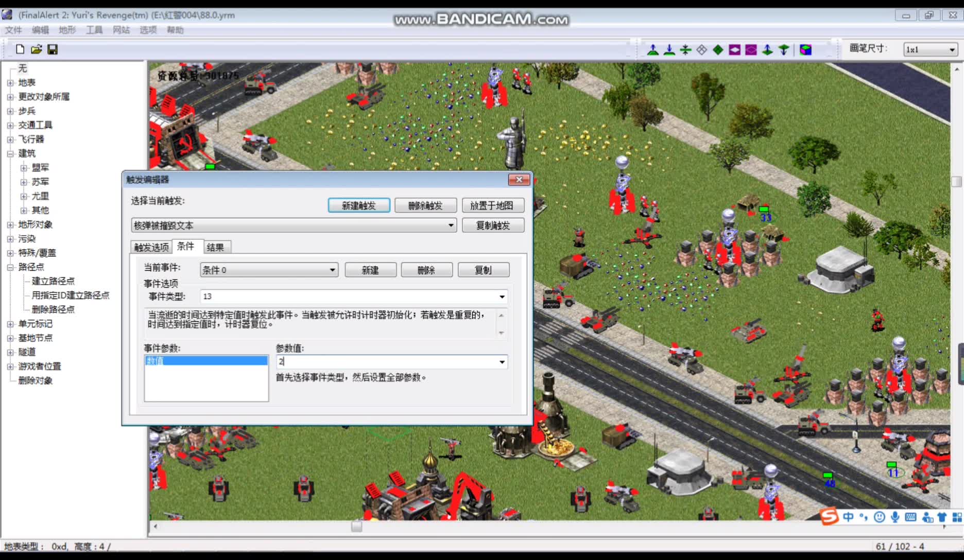Open the 工具 menu
The height and width of the screenshot is (560, 964).
tap(94, 30)
